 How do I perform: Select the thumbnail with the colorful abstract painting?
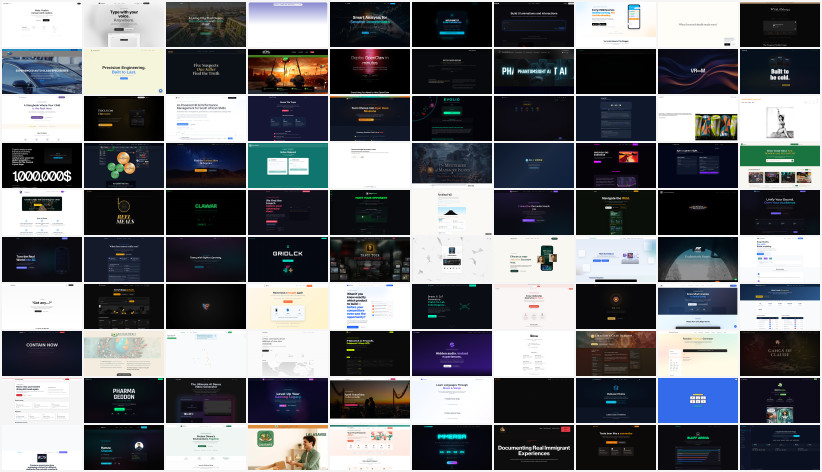(x=698, y=119)
